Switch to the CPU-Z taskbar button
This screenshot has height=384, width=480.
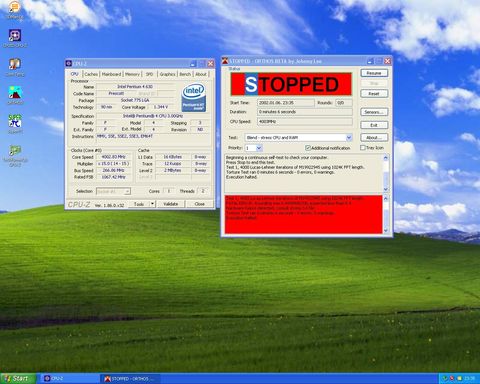(x=70, y=378)
